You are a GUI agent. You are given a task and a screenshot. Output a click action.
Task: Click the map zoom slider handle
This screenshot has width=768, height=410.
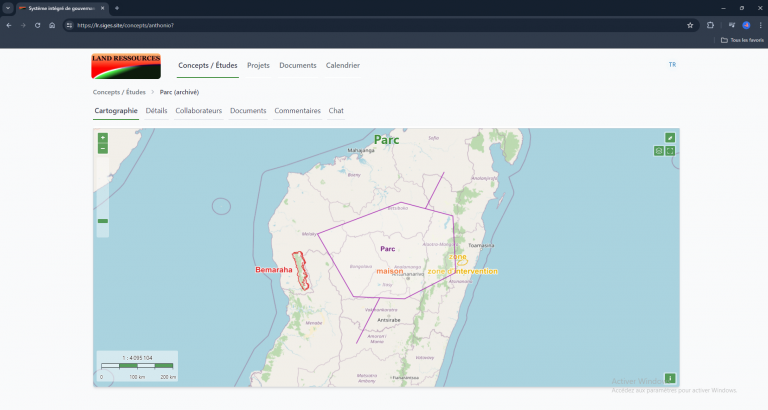[x=103, y=221]
